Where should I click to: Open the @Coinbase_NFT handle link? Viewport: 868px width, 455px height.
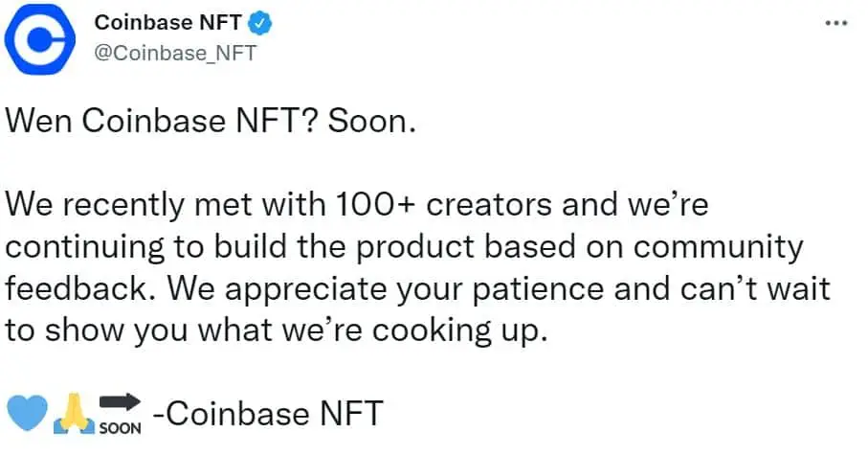click(175, 54)
